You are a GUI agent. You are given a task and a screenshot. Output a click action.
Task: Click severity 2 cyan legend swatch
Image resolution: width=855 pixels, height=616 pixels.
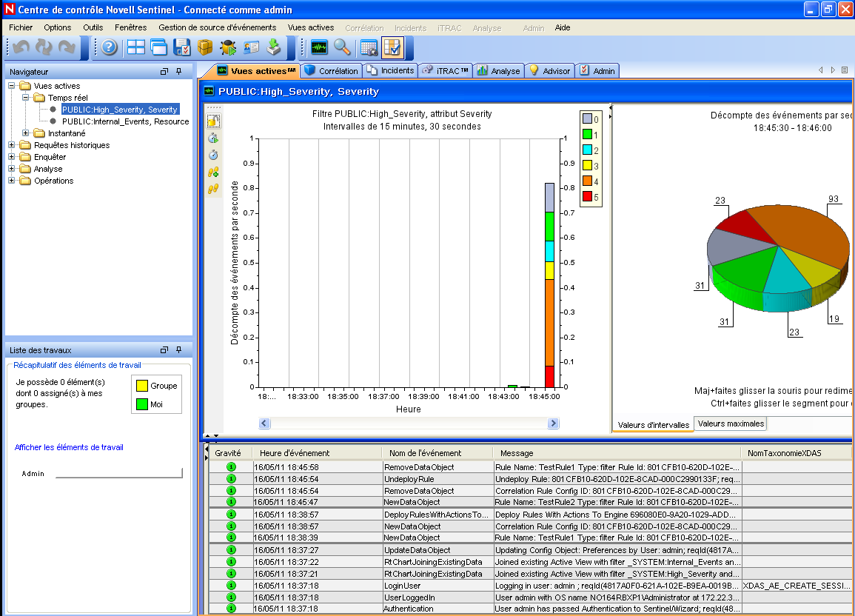587,150
